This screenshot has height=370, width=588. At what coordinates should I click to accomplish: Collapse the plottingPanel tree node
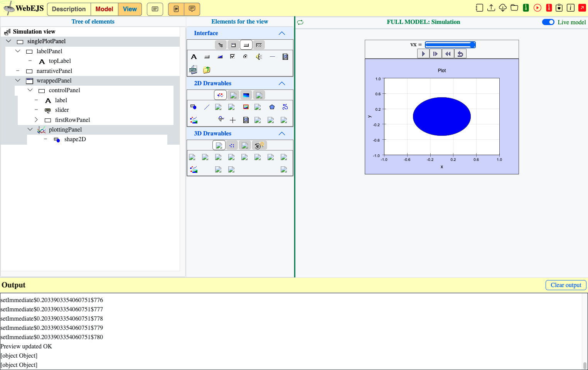pos(30,129)
